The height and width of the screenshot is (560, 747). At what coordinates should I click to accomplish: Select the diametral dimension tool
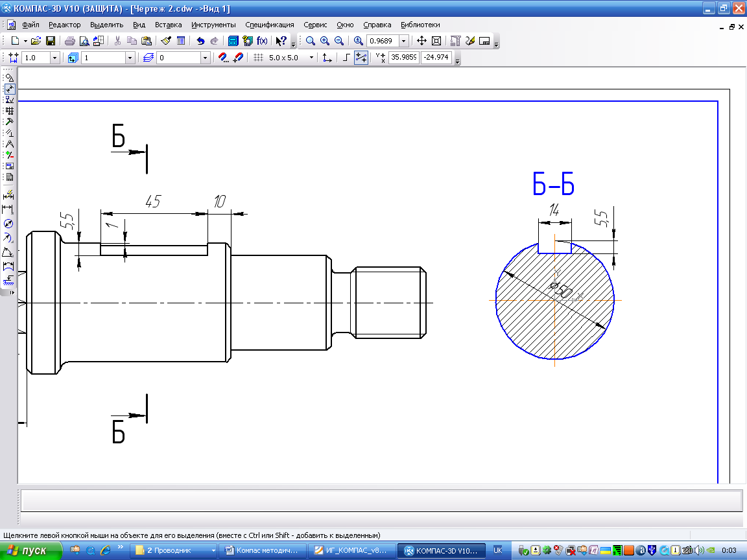8,224
